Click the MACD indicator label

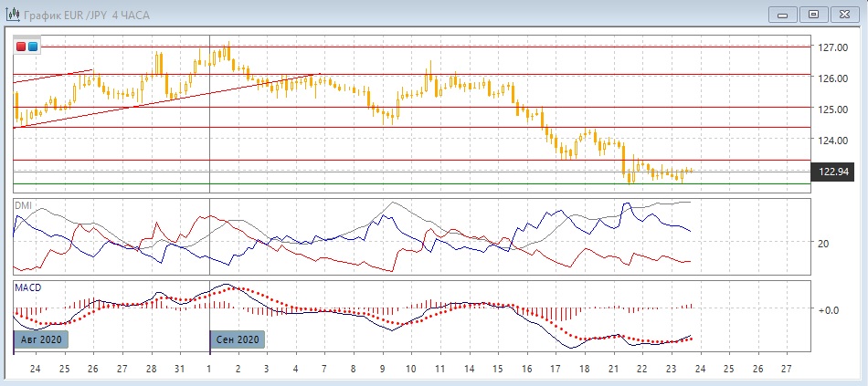point(27,287)
